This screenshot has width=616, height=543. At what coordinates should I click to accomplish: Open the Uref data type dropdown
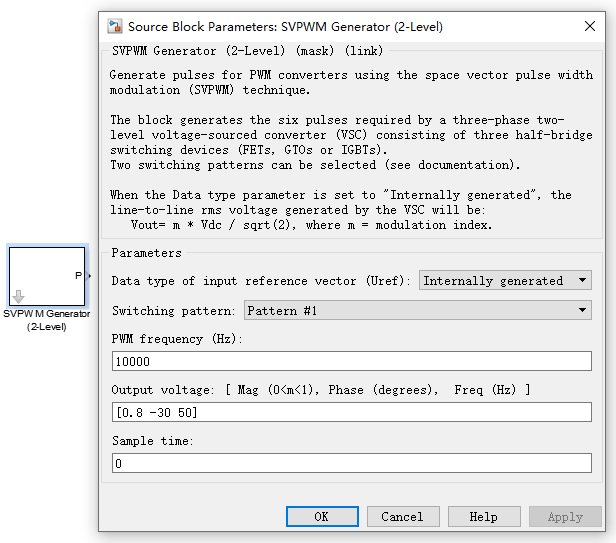505,281
